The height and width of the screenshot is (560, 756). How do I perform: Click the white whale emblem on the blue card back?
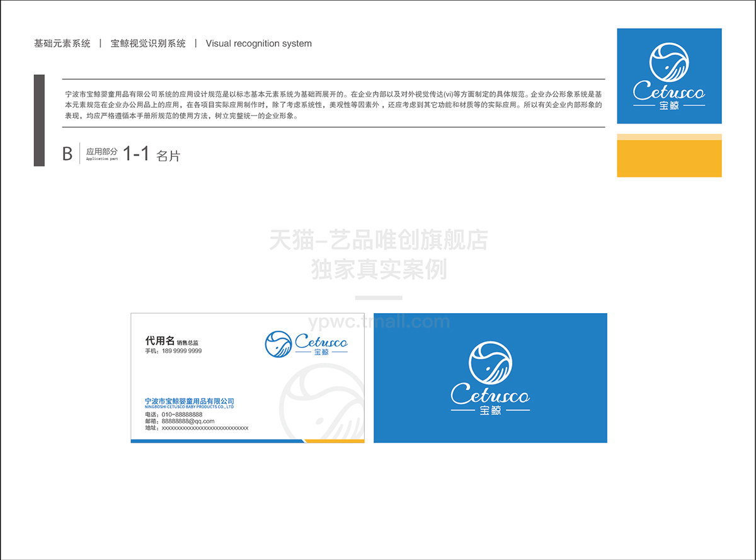click(491, 363)
